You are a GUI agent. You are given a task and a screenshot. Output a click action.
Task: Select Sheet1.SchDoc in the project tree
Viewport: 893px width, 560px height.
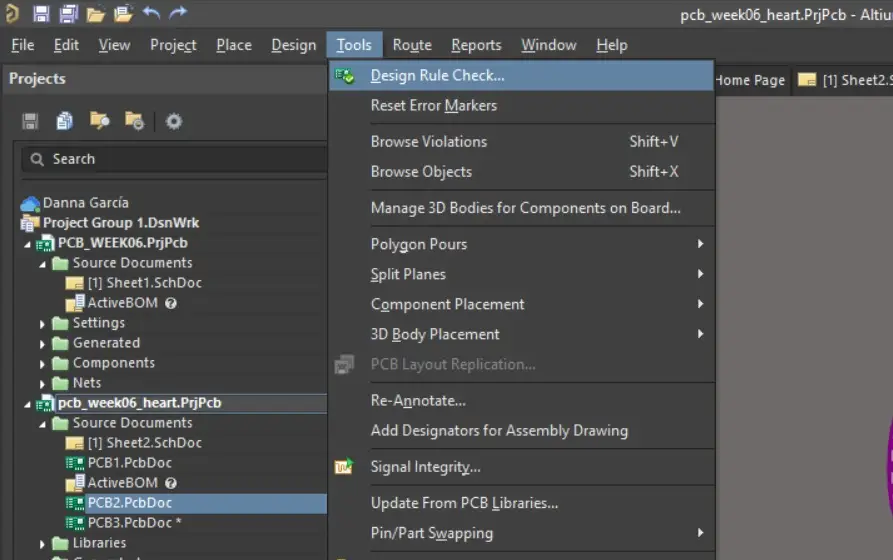coord(144,283)
